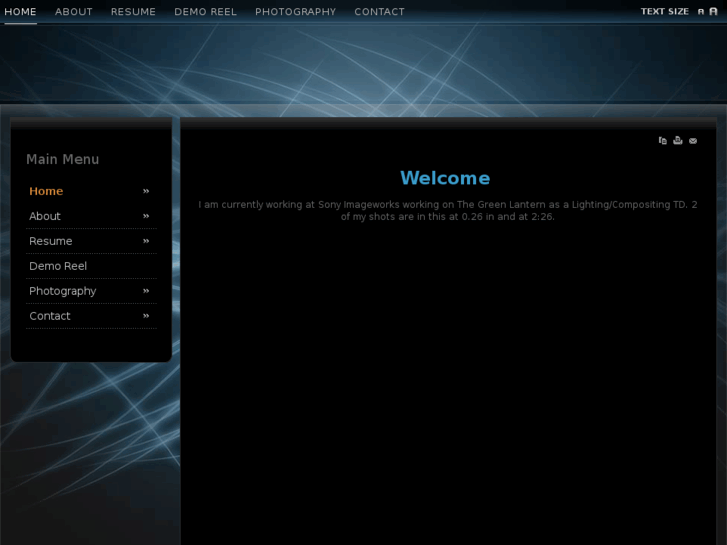The width and height of the screenshot is (727, 545).
Task: Click the email envelope icon
Action: [693, 141]
